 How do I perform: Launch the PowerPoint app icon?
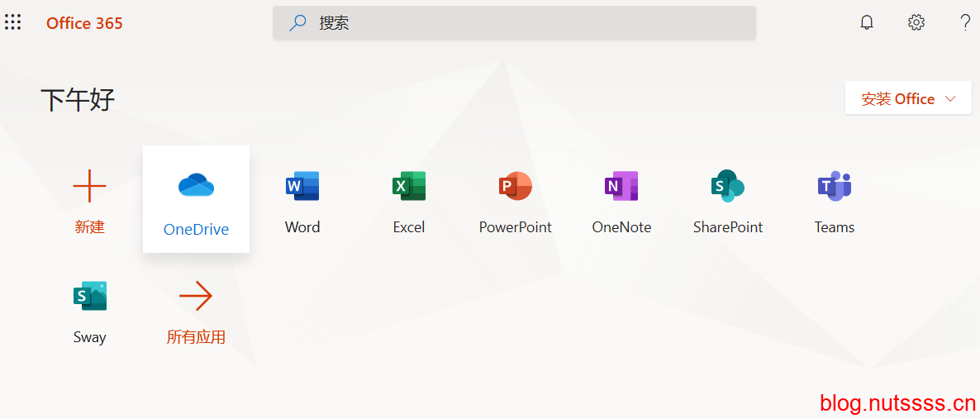515,186
